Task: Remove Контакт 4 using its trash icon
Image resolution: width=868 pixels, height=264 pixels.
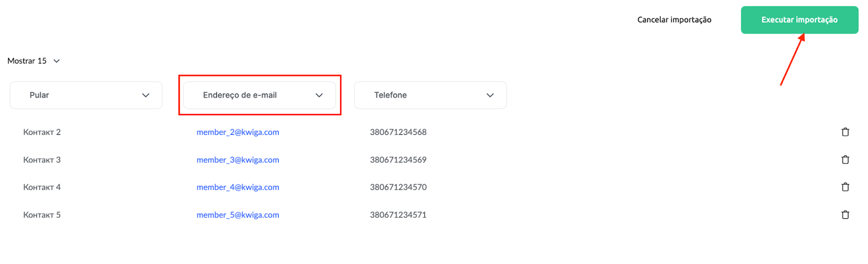Action: (x=845, y=187)
